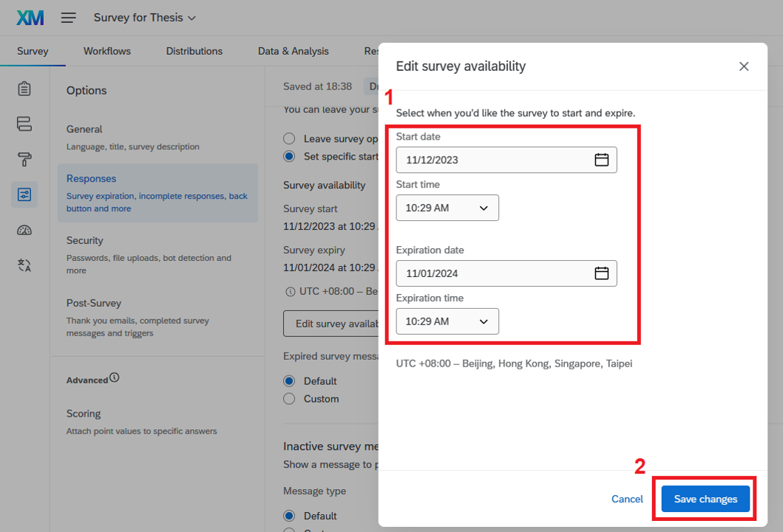Open calendar picker for Start date
783x532 pixels.
[x=601, y=160]
